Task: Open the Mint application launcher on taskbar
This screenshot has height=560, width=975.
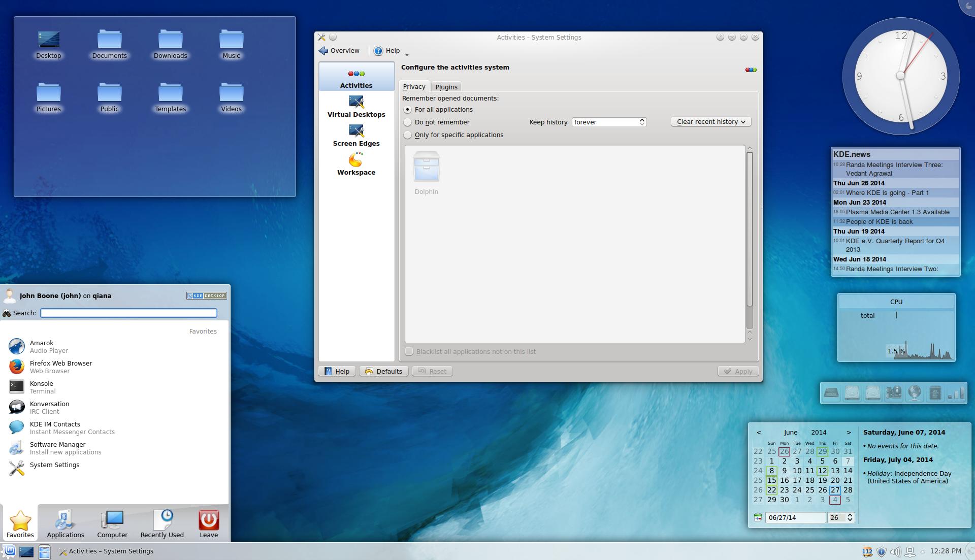Action: (9, 551)
